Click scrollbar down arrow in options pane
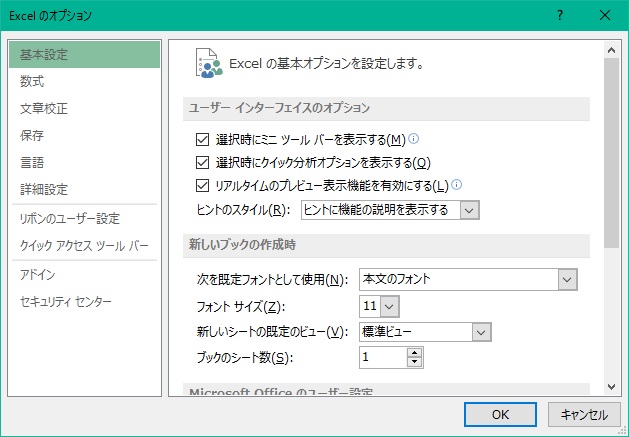Image resolution: width=629 pixels, height=437 pixels. (x=611, y=387)
